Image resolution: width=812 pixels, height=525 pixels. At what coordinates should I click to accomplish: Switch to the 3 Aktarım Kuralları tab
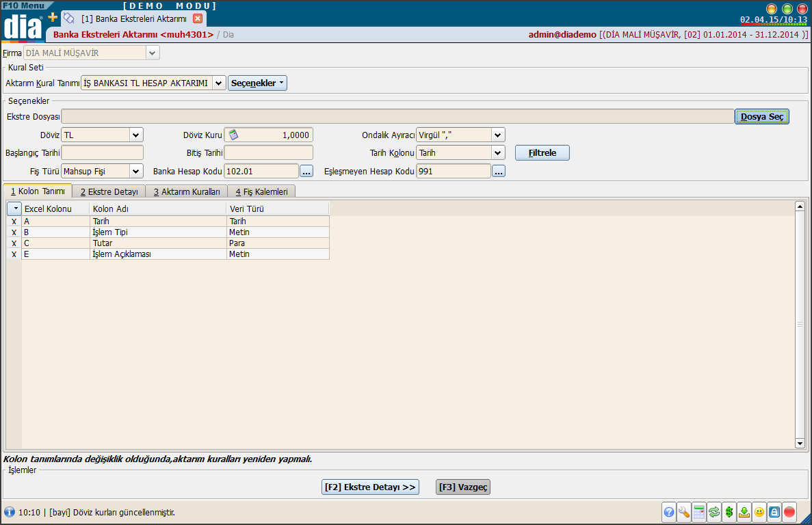pos(187,192)
